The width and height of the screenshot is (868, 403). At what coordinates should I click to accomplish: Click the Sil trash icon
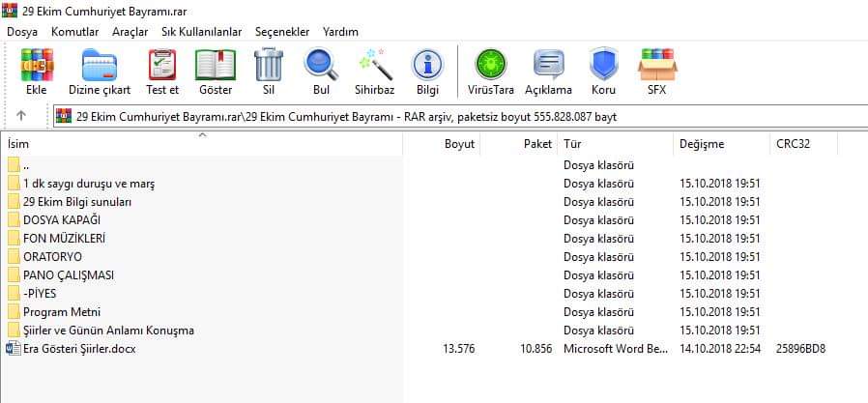268,72
